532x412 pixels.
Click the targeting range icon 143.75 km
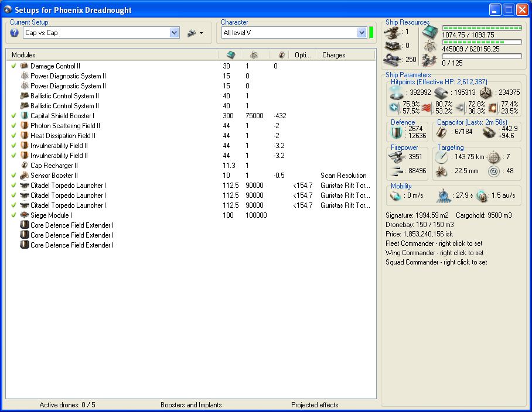(441, 157)
